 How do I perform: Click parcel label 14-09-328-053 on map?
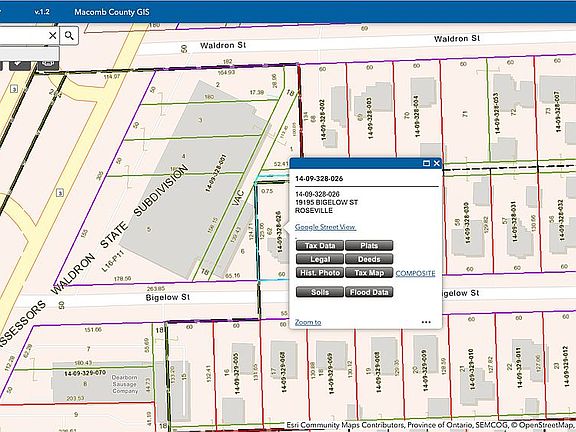click(497, 113)
